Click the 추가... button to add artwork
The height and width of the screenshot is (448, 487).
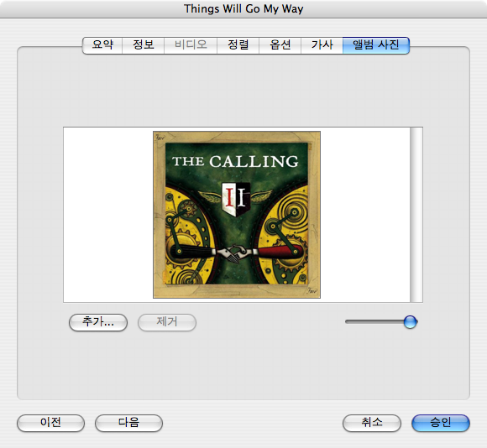pos(98,322)
